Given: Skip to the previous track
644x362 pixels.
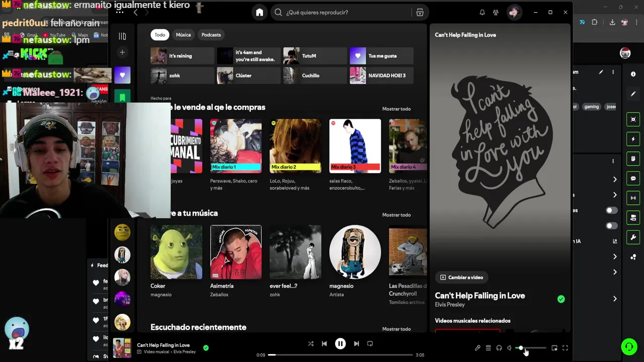Looking at the screenshot, I should coord(324,344).
